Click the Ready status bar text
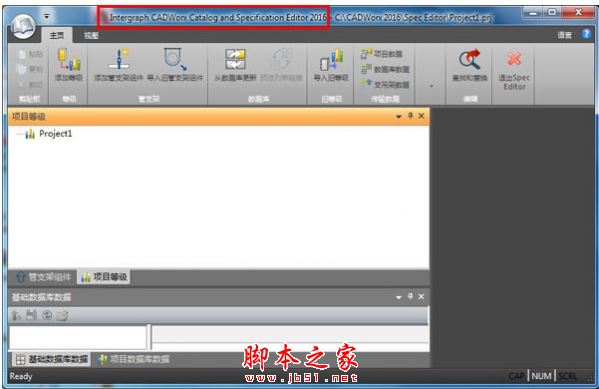This screenshot has width=599, height=389. [x=21, y=376]
